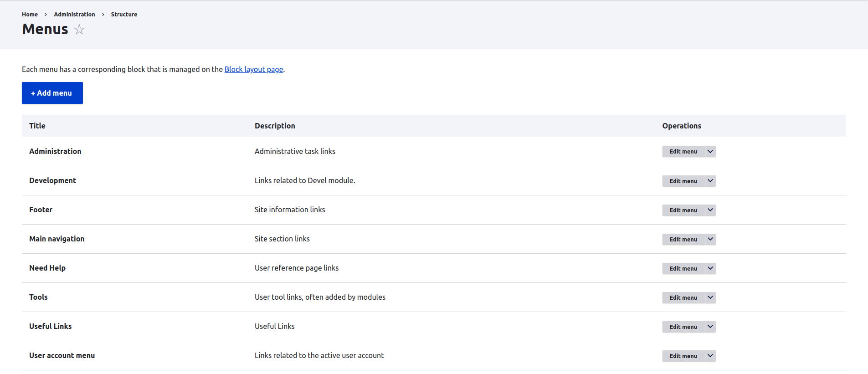Edit the Administration menu
The width and height of the screenshot is (868, 374).
(x=683, y=152)
